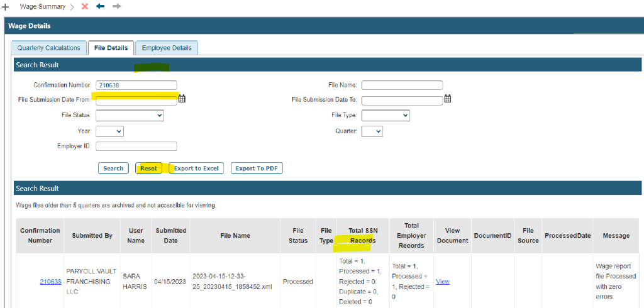The image size is (644, 308).
Task: Click the File Status column header
Action: tap(298, 236)
